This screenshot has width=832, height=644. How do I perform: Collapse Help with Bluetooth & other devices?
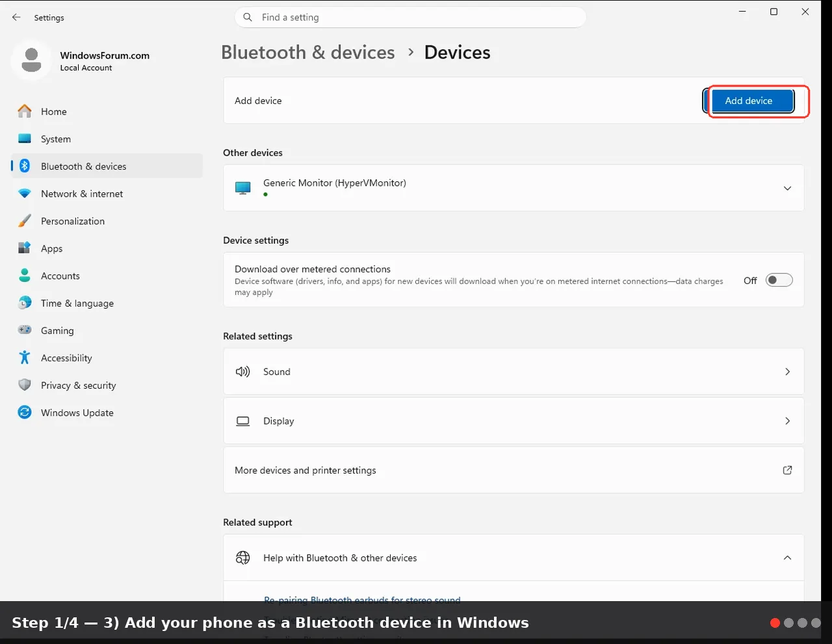(787, 558)
